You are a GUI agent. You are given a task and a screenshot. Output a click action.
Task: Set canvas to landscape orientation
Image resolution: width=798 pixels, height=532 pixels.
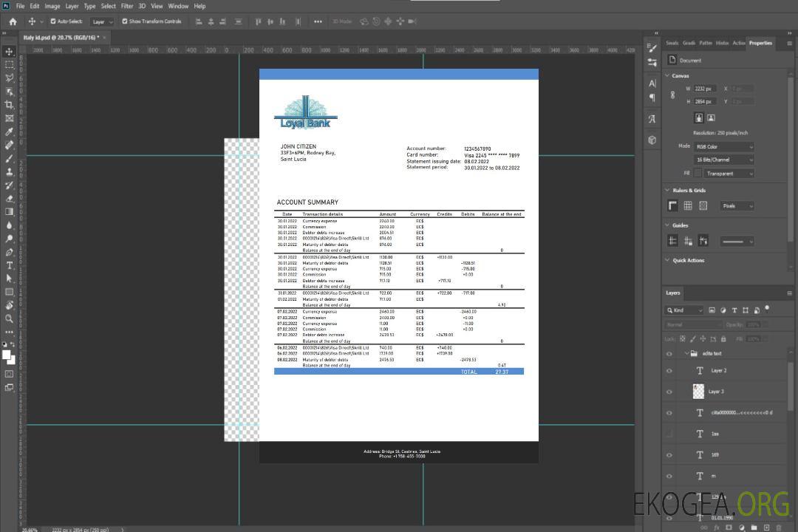tap(711, 117)
